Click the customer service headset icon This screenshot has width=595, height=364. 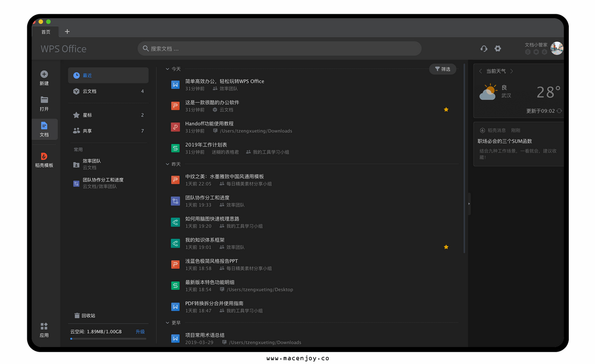[484, 49]
